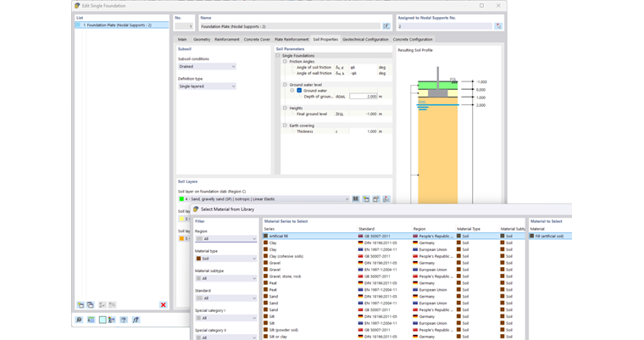This screenshot has height=340, width=644.
Task: Switch to the Concrete Cover tab
Action: [257, 40]
